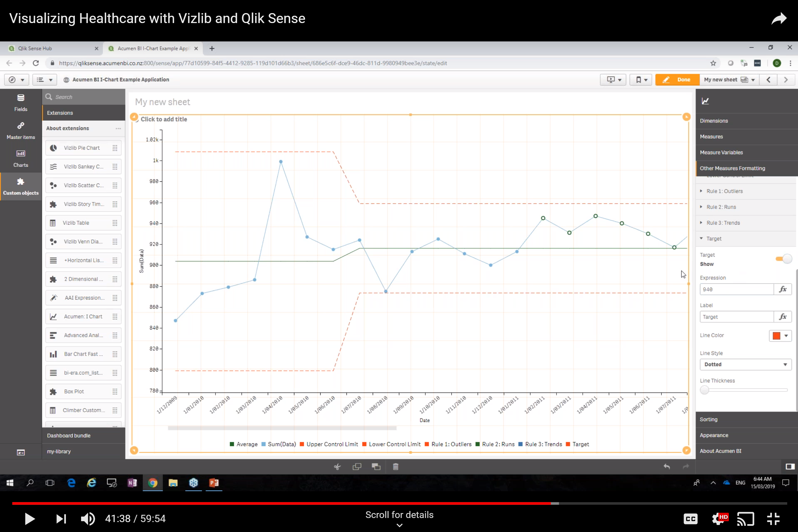Open the Measures section
798x532 pixels.
(711, 136)
